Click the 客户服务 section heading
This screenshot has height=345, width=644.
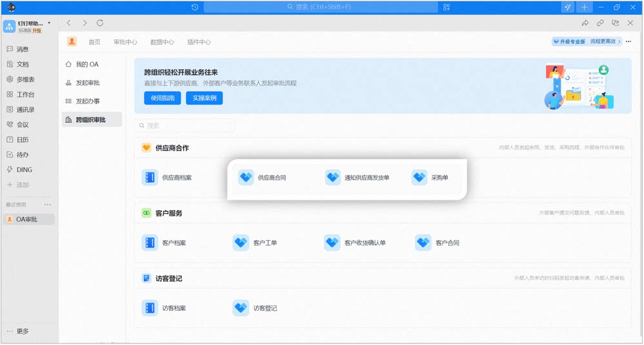pos(169,213)
